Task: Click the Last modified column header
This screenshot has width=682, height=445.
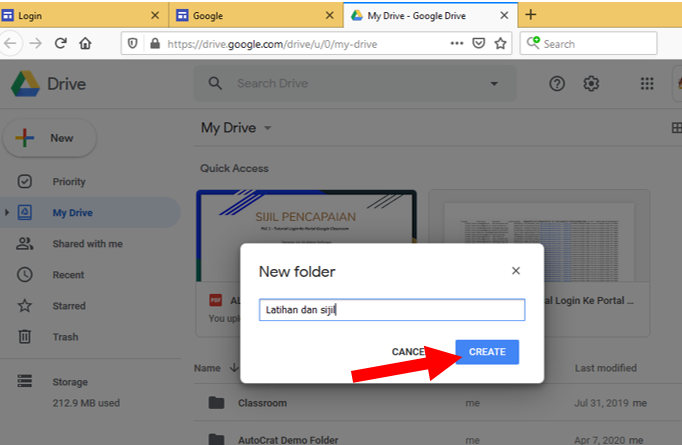Action: coord(605,368)
